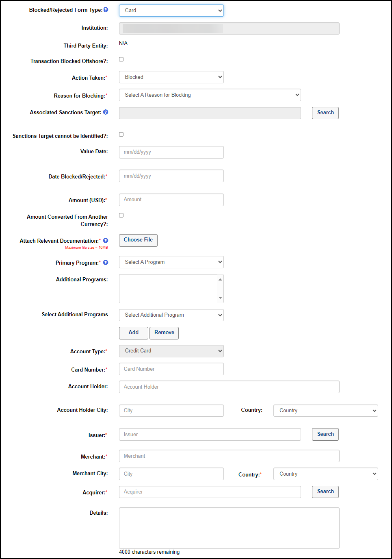The image size is (392, 559).
Task: Tick Sanctions Target cannot be Identified checkbox
Action: click(121, 135)
